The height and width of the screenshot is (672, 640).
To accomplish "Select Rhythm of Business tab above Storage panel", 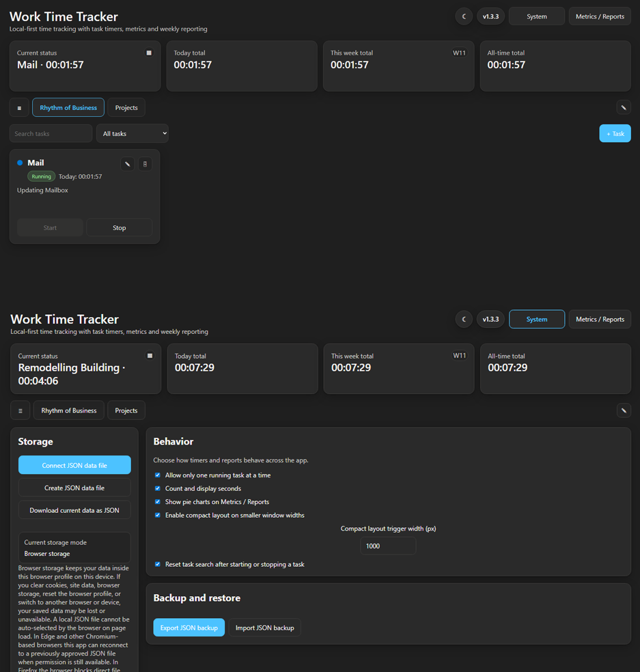I will click(x=69, y=410).
